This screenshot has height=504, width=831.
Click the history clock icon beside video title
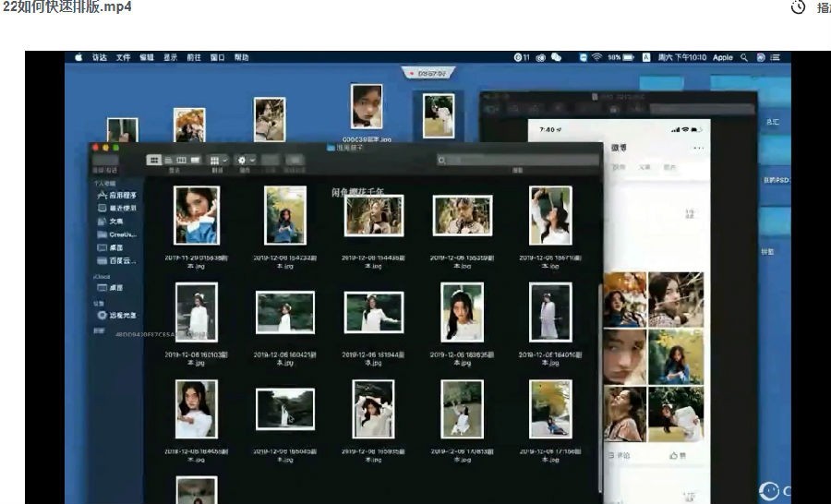point(798,7)
